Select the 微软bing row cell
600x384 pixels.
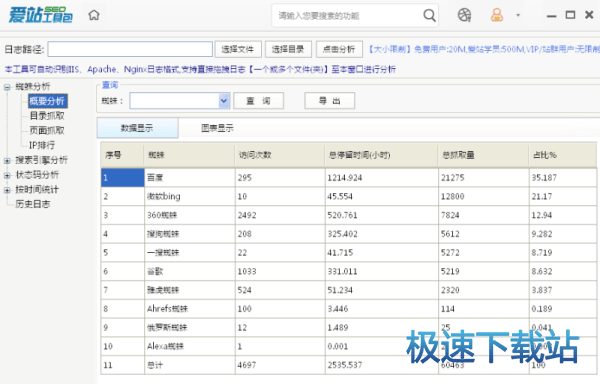click(189, 197)
